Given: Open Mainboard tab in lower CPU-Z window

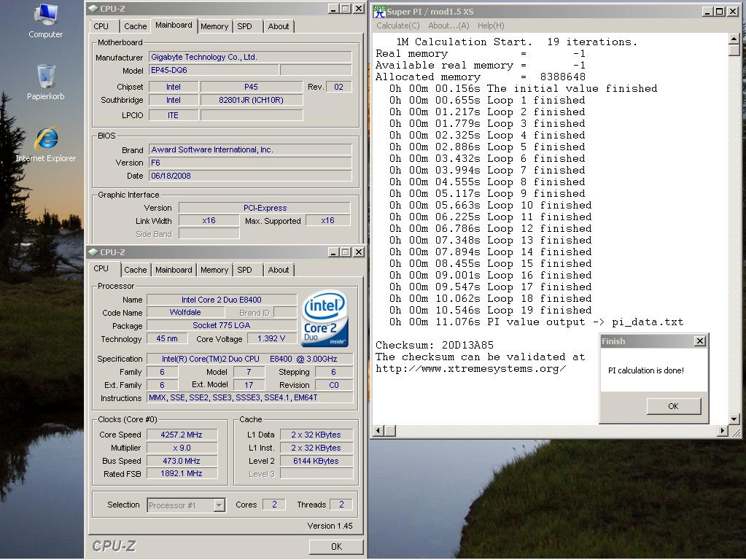Looking at the screenshot, I should 174,271.
